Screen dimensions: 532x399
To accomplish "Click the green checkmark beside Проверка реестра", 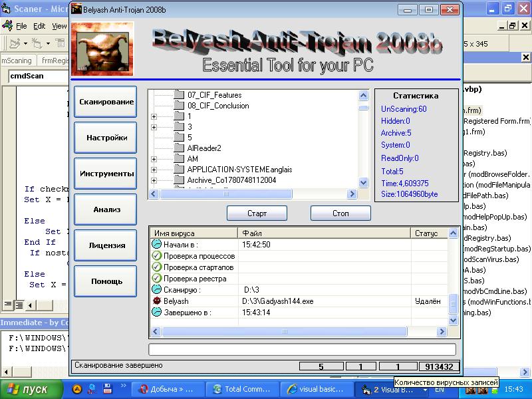I will point(157,279).
